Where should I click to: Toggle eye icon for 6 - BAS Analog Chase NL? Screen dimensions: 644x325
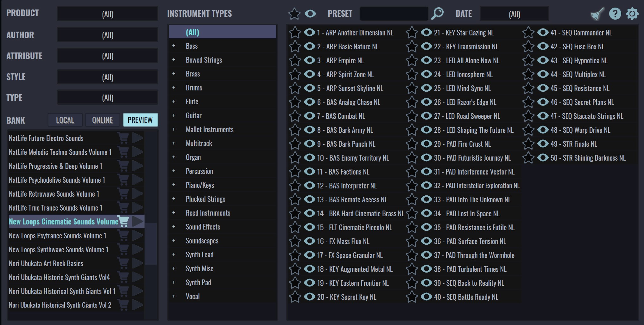click(309, 102)
